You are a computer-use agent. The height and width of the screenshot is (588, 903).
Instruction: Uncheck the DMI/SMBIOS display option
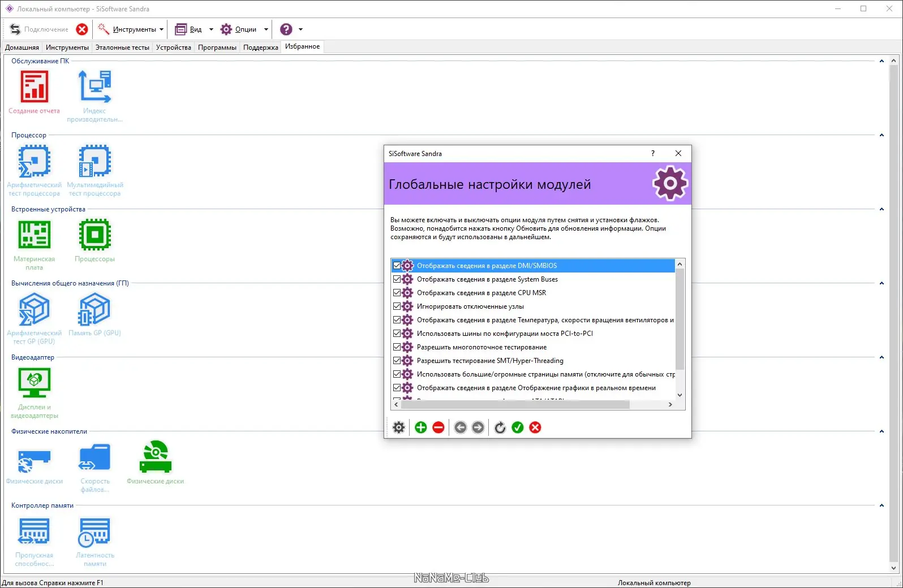point(397,266)
